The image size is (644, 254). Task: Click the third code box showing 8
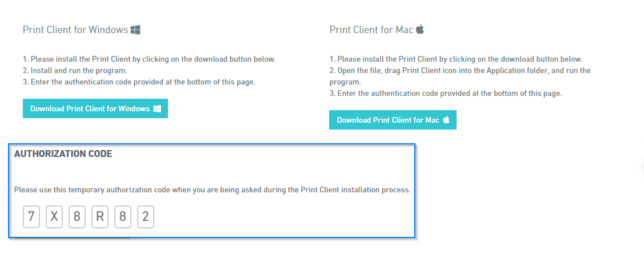[x=77, y=217]
